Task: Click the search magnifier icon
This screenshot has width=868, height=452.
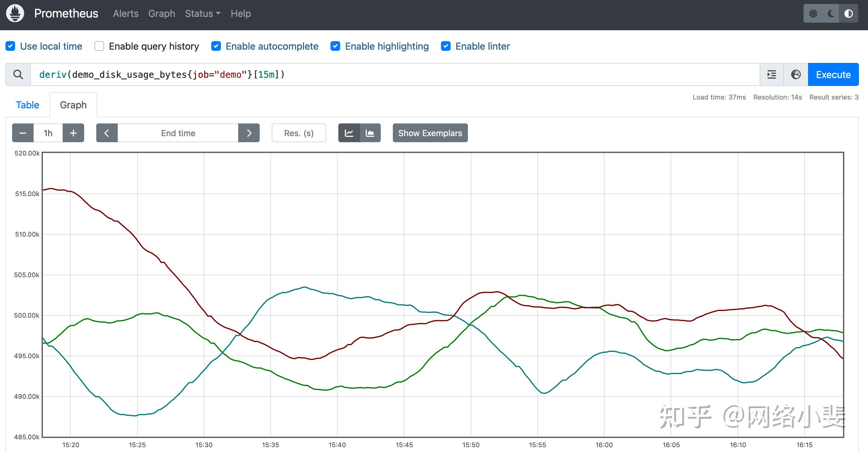Action: [x=18, y=74]
